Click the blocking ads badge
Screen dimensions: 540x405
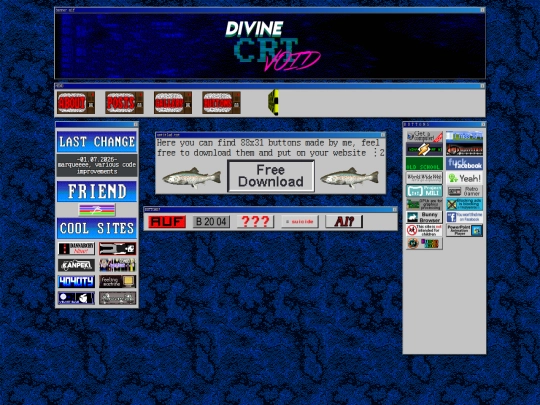464,204
